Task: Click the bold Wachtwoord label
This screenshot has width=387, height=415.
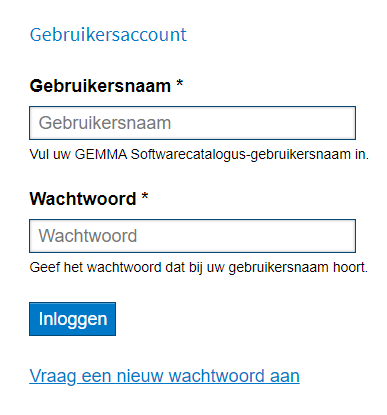Action: pyautogui.click(x=83, y=199)
